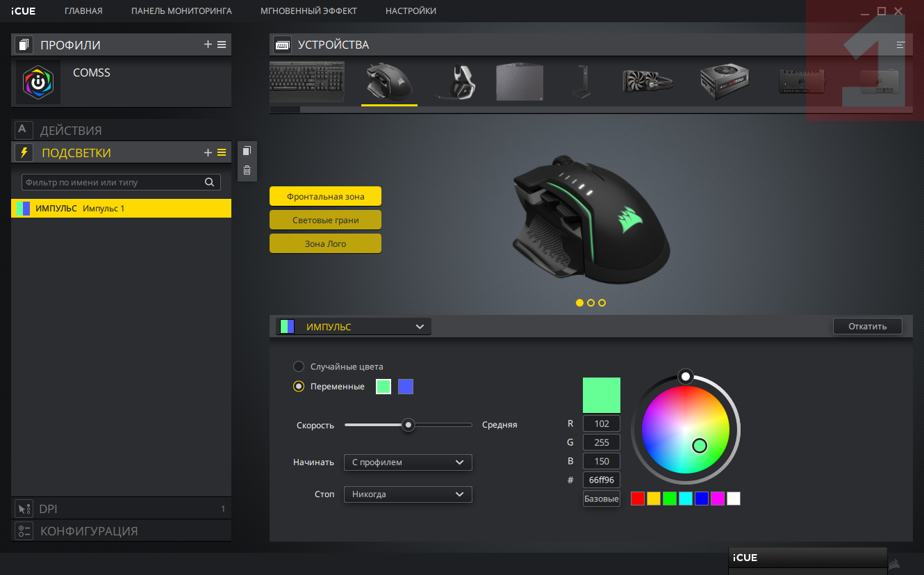
Task: Toggle the Фронтальная зона lighting zone
Action: [x=326, y=196]
